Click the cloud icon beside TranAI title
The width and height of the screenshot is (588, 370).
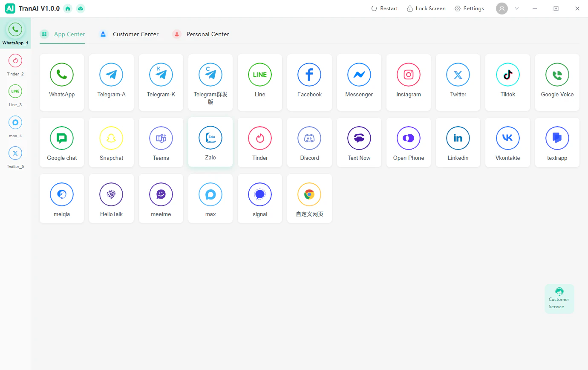click(x=80, y=9)
